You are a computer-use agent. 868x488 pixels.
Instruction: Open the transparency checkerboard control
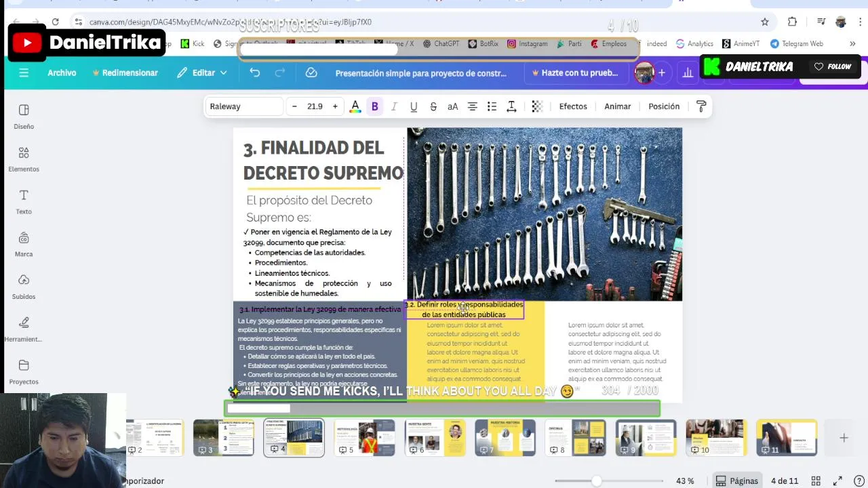537,106
